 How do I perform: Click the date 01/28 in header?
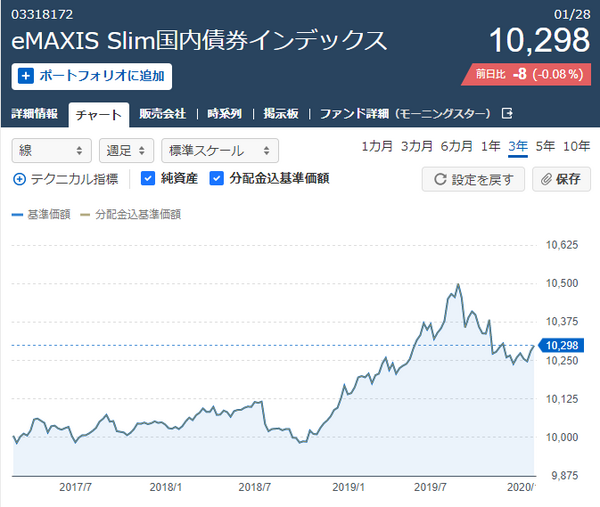click(572, 15)
